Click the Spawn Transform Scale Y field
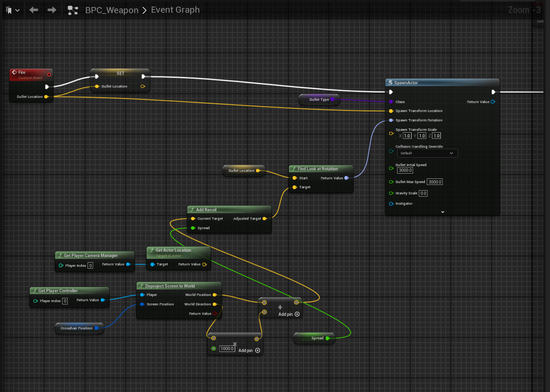The width and height of the screenshot is (550, 392). click(422, 136)
